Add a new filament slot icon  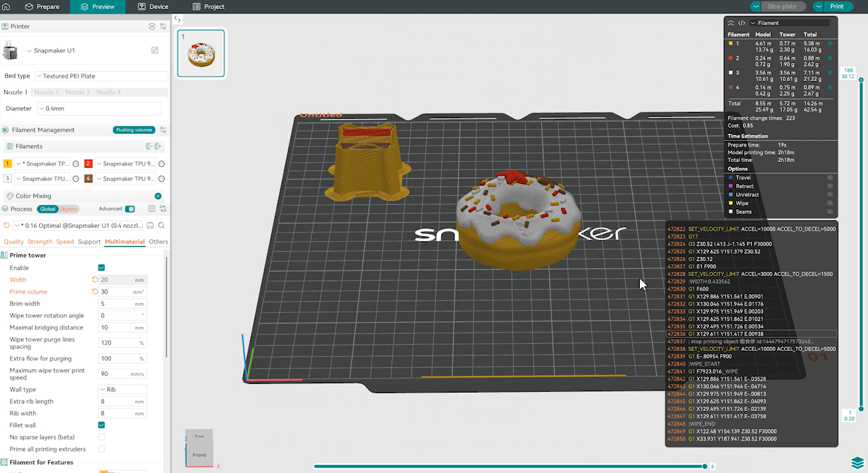[x=158, y=146]
